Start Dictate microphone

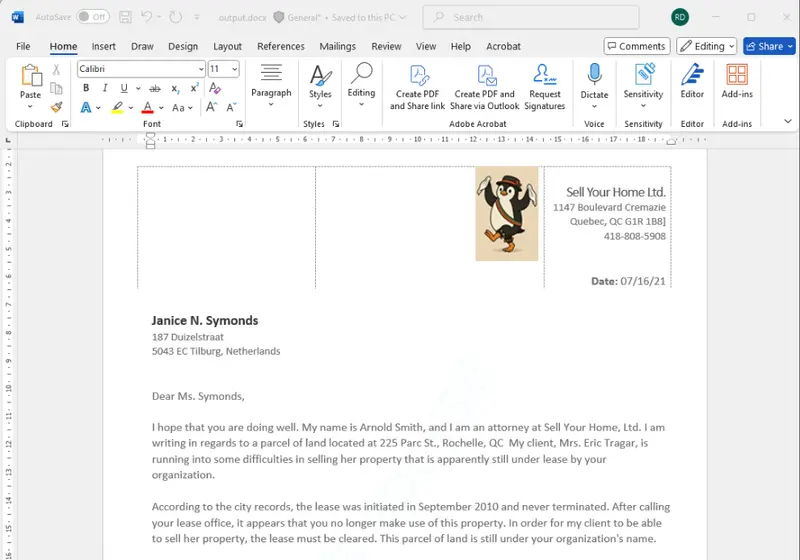[594, 86]
